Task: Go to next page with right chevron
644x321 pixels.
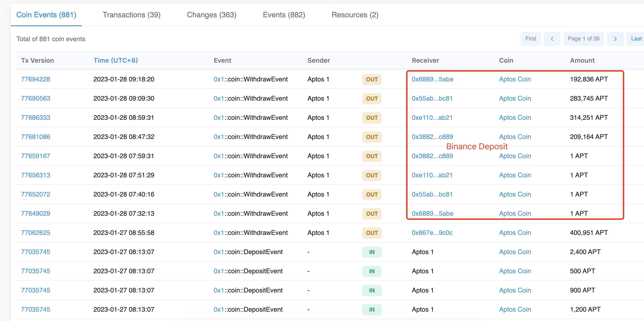Action: (615, 39)
